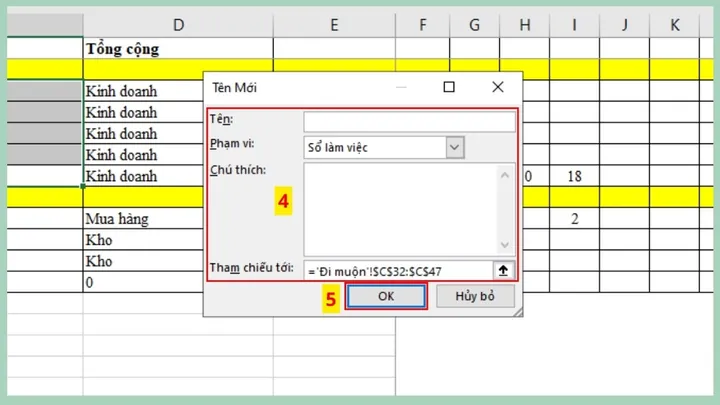Click the last Kinh doanh cell above the yellow row
This screenshot has height=405, width=720.
click(143, 176)
